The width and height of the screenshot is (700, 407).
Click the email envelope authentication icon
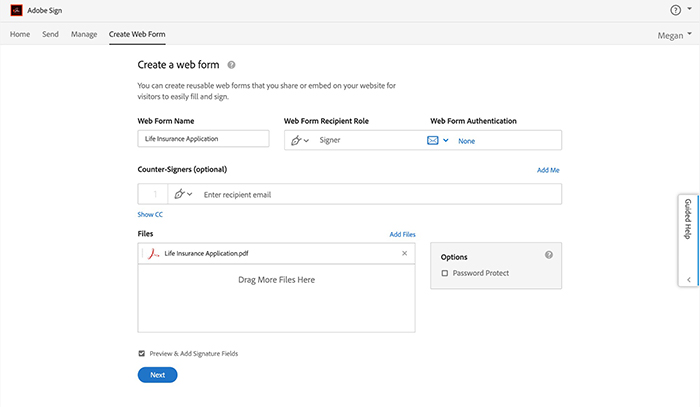pyautogui.click(x=433, y=141)
